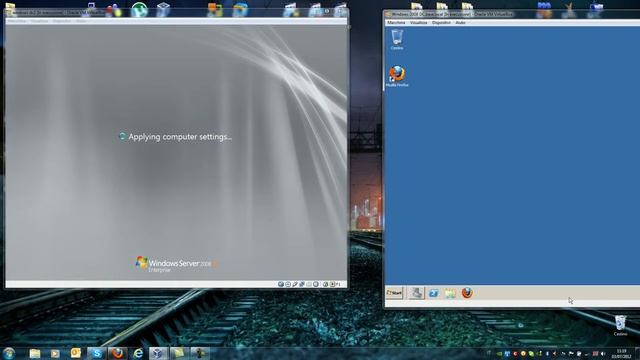Switch to Firefox in host taskbar
640x360 pixels.
[x=118, y=353]
